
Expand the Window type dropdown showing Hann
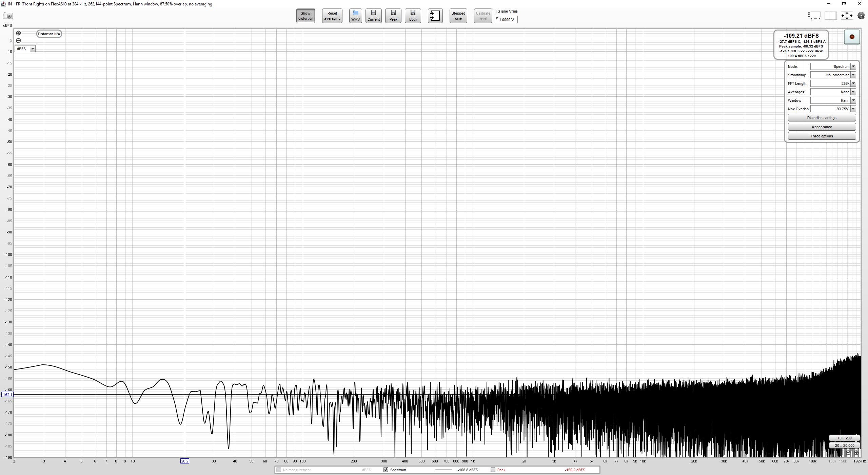(x=853, y=100)
